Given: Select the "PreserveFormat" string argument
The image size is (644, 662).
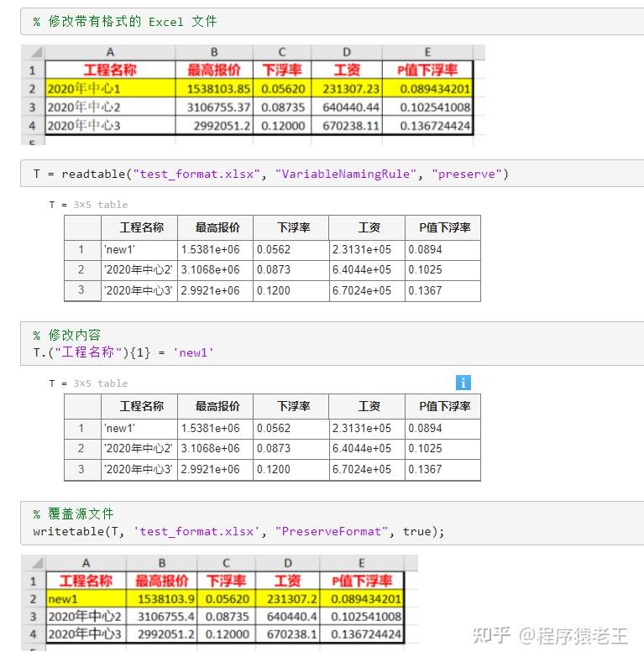Looking at the screenshot, I should point(332,531).
